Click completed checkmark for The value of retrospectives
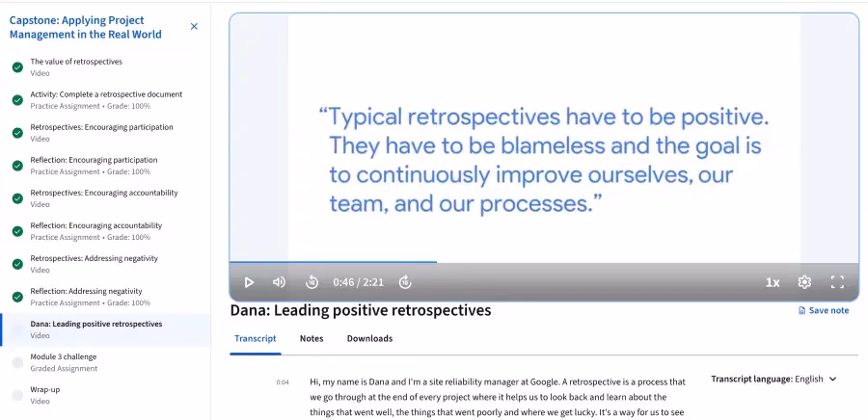This screenshot has width=868, height=420. pyautogui.click(x=17, y=67)
